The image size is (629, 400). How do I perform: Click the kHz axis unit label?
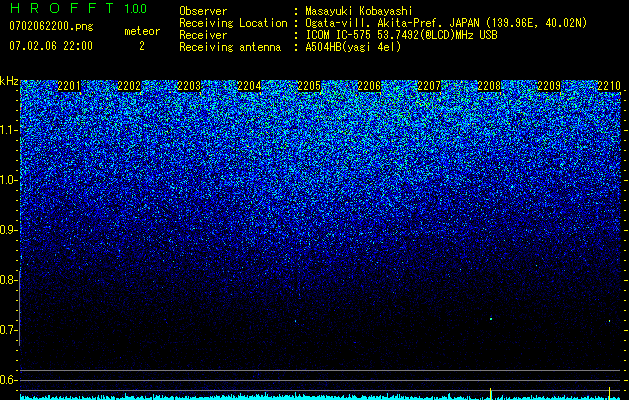(9, 81)
